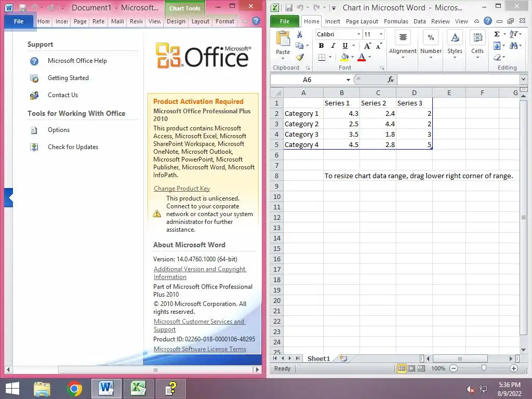The width and height of the screenshot is (532, 399).
Task: Click the Clear eraser icon in Editing
Action: click(497, 57)
